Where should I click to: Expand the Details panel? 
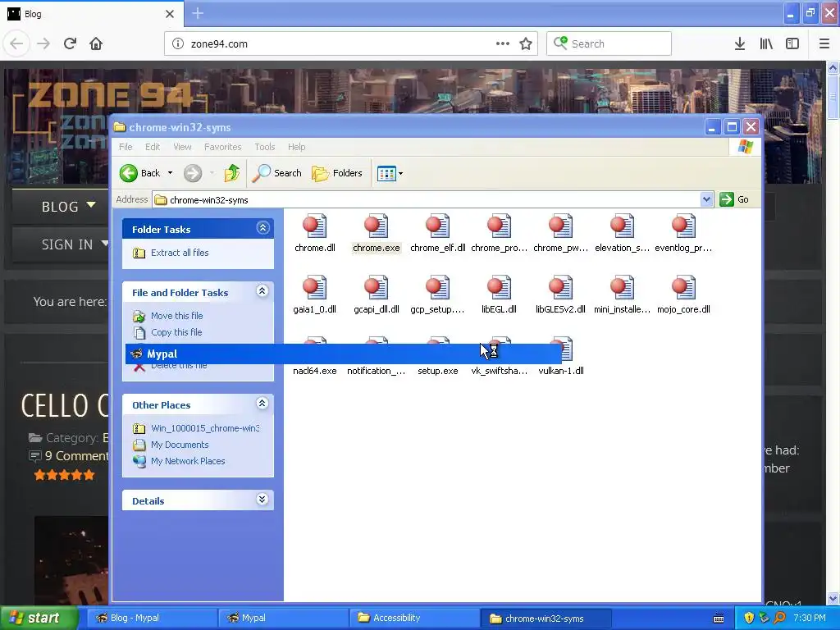tap(262, 500)
